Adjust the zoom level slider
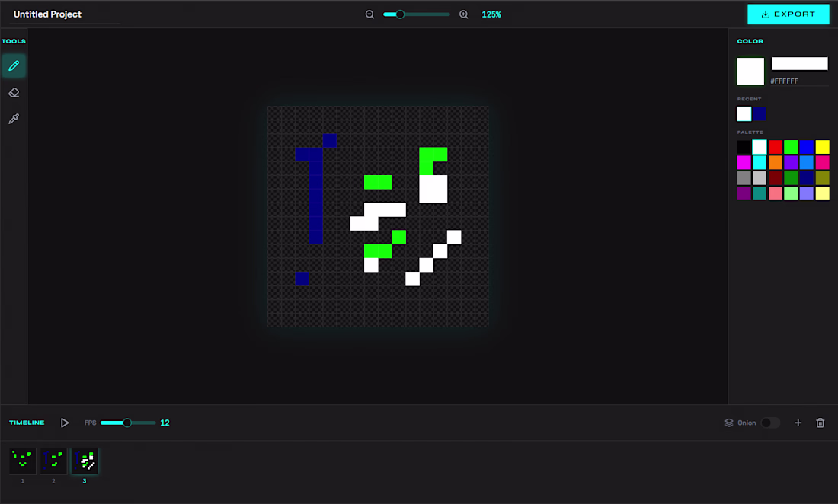 coord(416,14)
